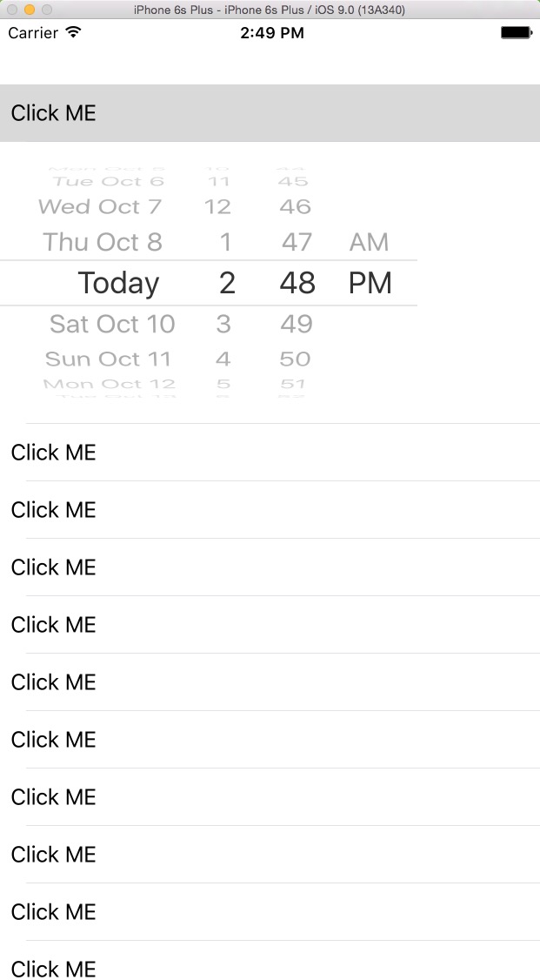Choose Sat Oct 10 in date wheel
The image size is (540, 980).
(x=112, y=324)
